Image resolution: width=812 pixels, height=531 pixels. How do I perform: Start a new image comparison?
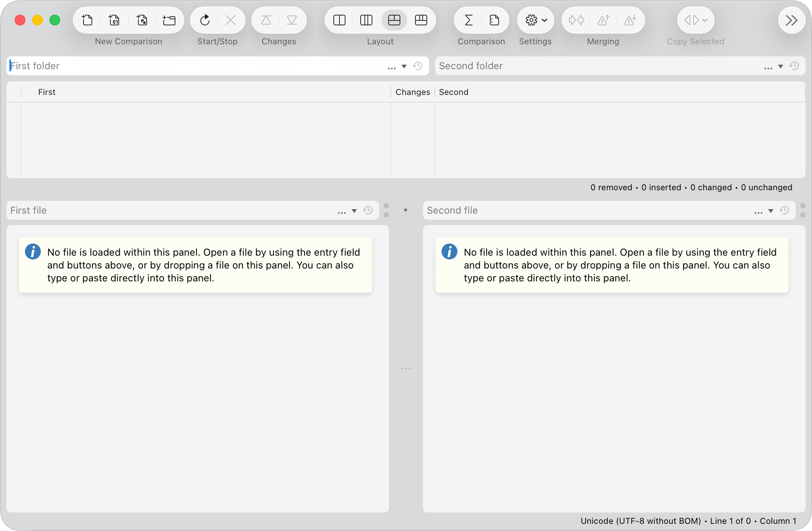[x=142, y=20]
